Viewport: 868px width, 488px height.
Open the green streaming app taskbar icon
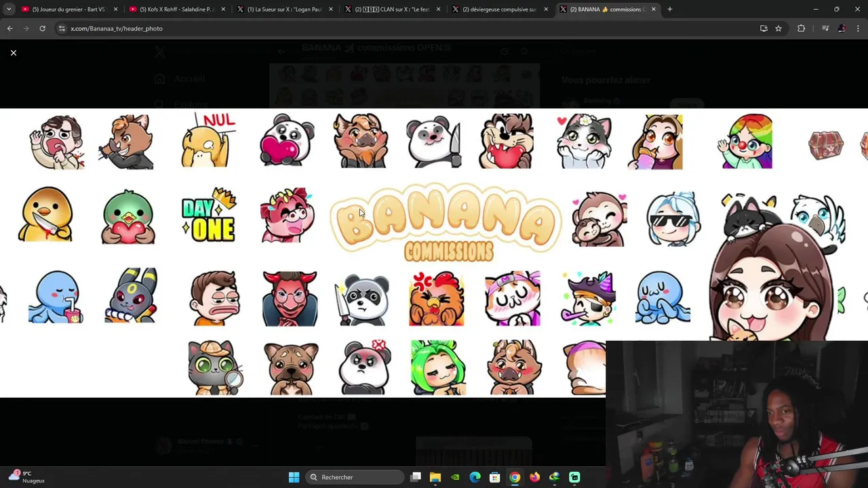[574, 477]
